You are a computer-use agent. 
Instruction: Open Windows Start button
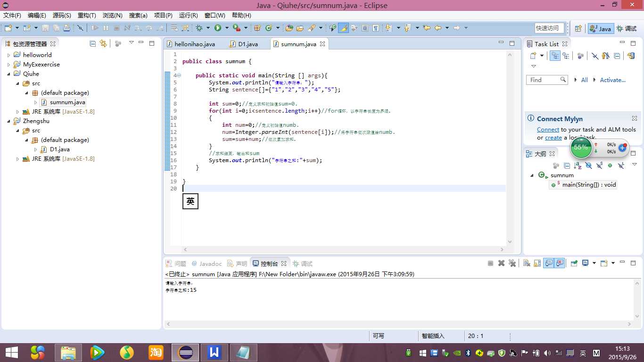pos(11,352)
